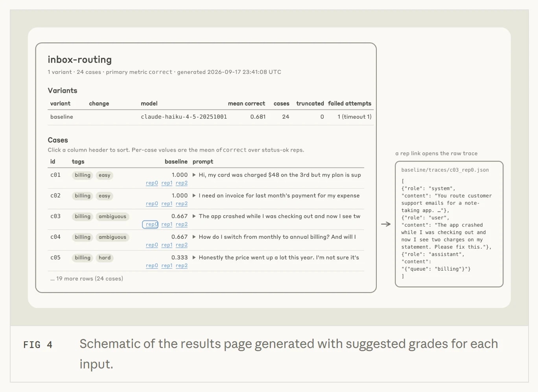Open highlighted rep0 link for c03

(x=150, y=224)
